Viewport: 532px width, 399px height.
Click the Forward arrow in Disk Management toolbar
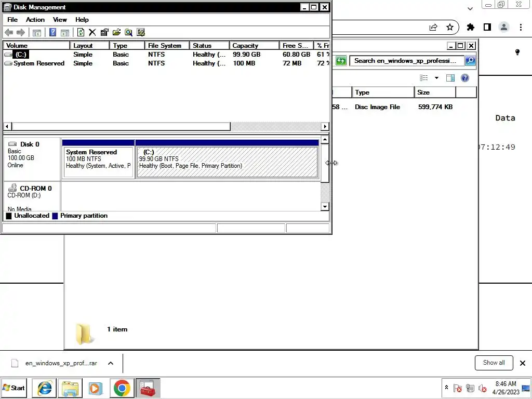21,33
